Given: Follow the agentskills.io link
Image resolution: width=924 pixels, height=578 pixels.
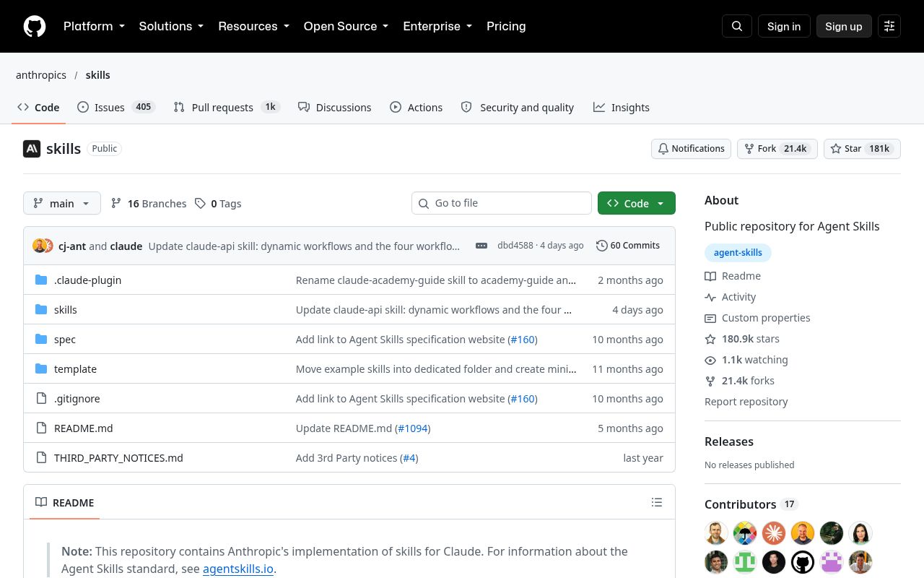Looking at the screenshot, I should tap(238, 569).
